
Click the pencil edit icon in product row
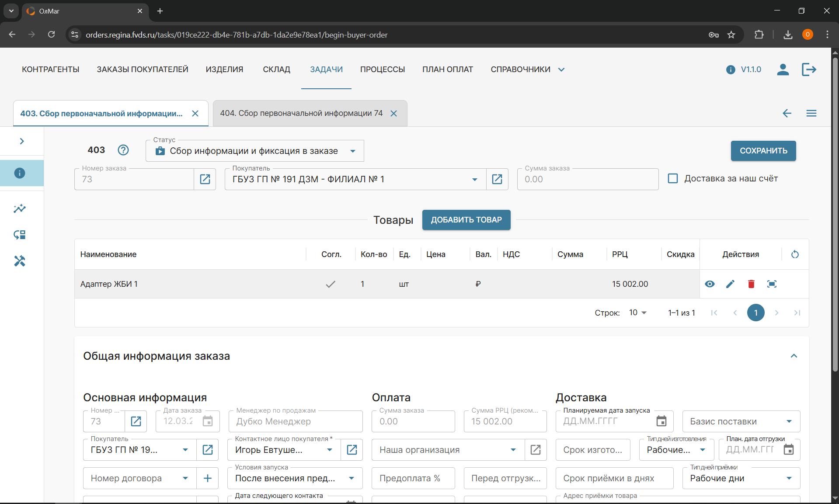coord(730,284)
